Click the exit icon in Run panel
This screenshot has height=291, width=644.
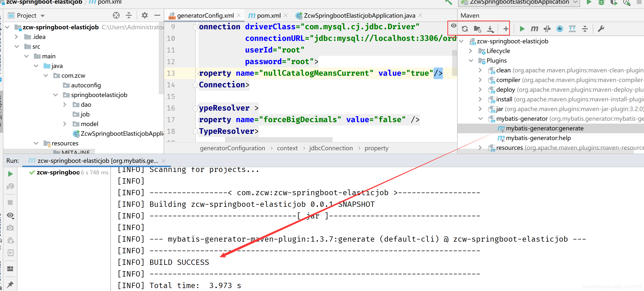pyautogui.click(x=10, y=253)
